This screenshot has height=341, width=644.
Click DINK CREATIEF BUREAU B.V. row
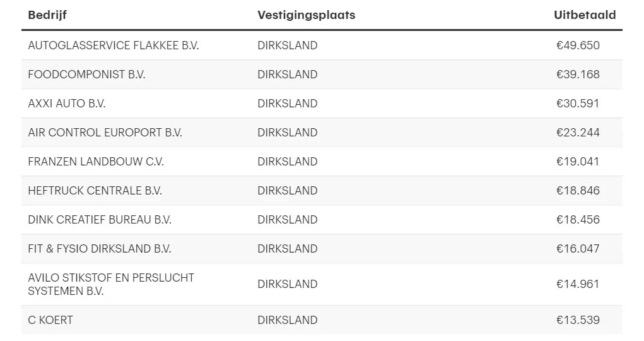(x=322, y=220)
